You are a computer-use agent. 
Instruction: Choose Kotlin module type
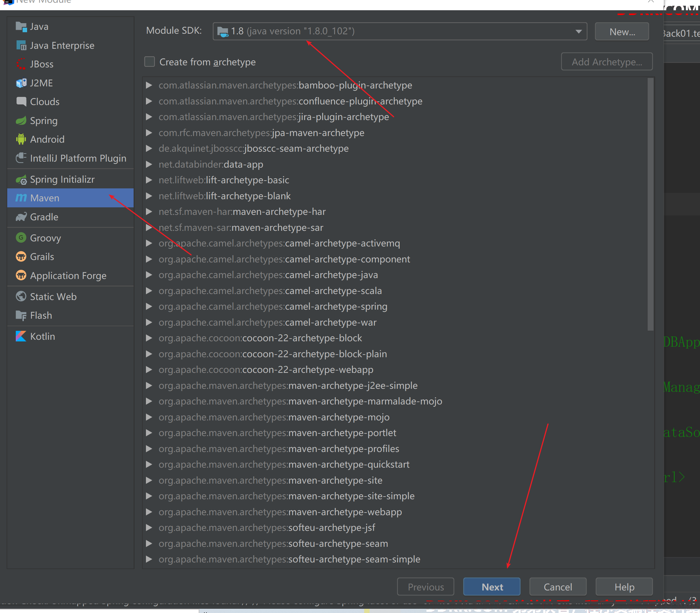pyautogui.click(x=70, y=336)
